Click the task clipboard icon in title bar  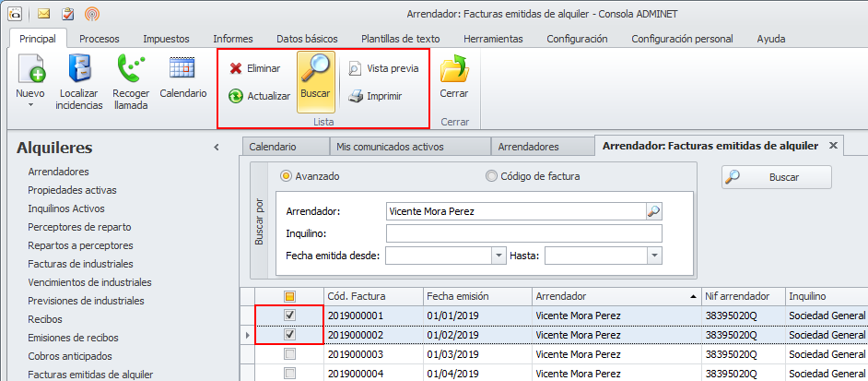pyautogui.click(x=68, y=13)
